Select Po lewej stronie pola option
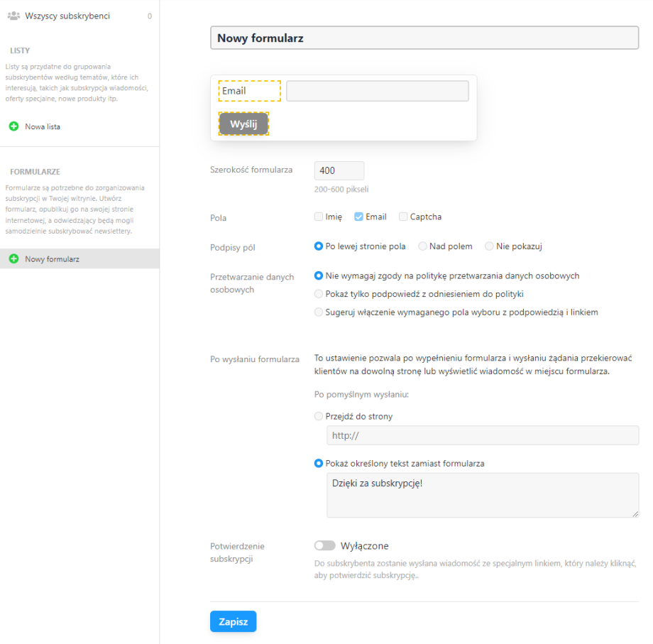This screenshot has width=653, height=644. (319, 246)
